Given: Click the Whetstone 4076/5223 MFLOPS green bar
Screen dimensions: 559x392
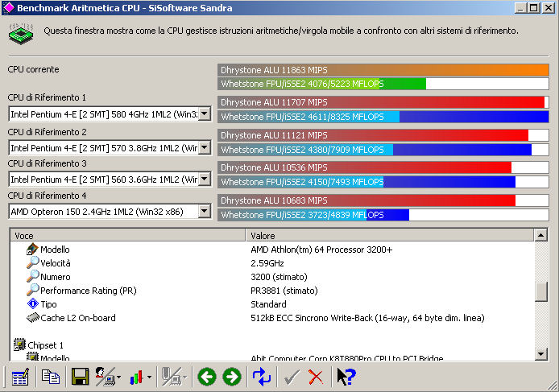Looking at the screenshot, I should [x=383, y=84].
